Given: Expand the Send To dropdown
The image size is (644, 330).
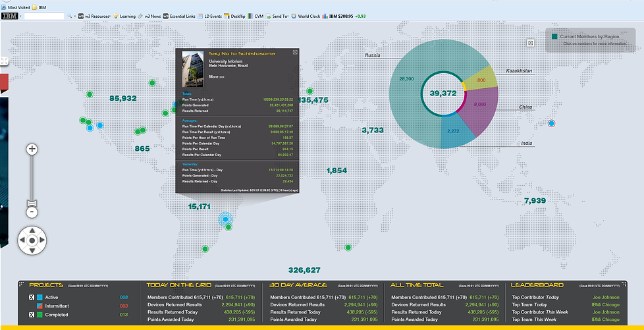Looking at the screenshot, I should coord(277,16).
